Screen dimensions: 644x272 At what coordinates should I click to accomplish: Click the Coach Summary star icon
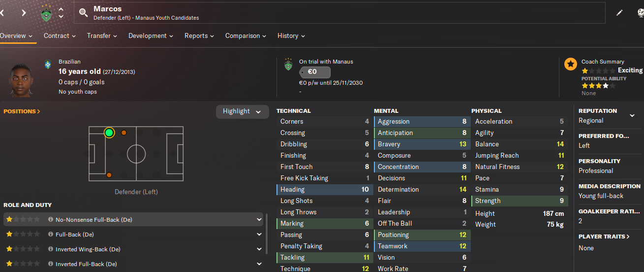[570, 64]
